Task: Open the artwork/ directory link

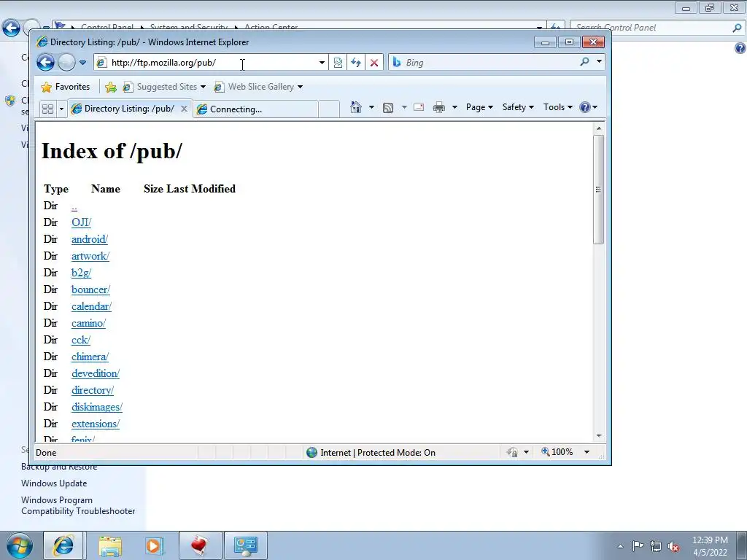Action: point(90,256)
